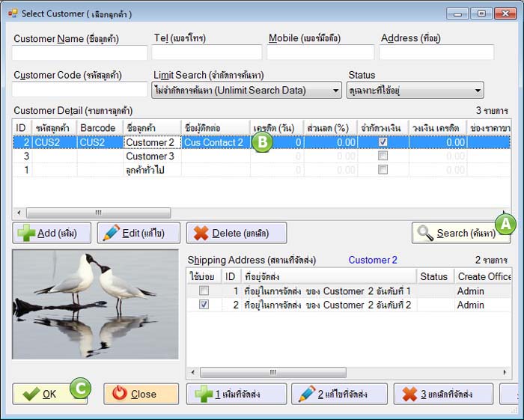Click the seagull customer photo thumbnail
This screenshot has width=524, height=420.
[x=95, y=304]
